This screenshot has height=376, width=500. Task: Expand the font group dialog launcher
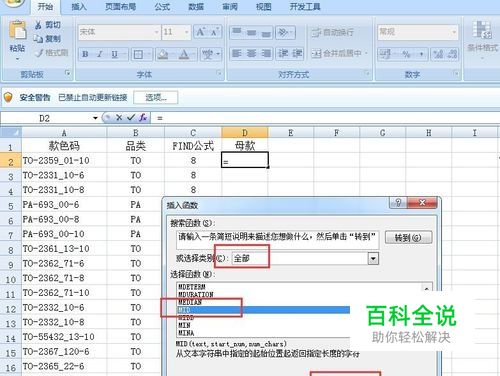click(219, 73)
